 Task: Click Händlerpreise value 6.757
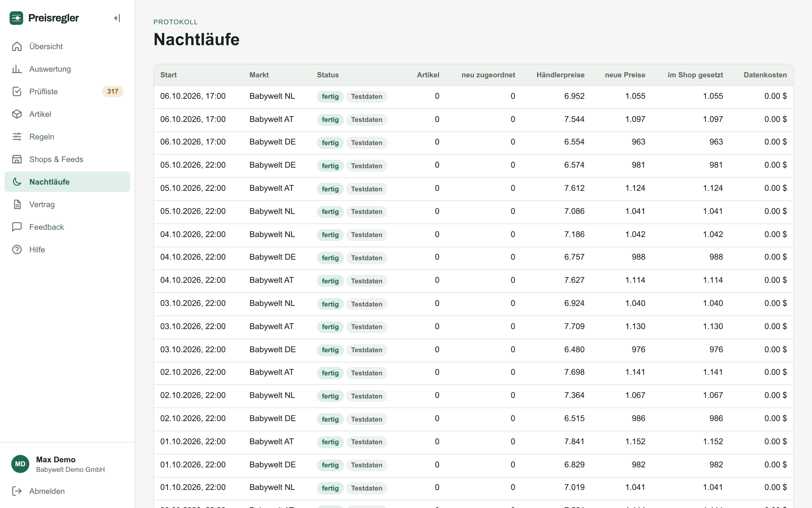pyautogui.click(x=574, y=257)
